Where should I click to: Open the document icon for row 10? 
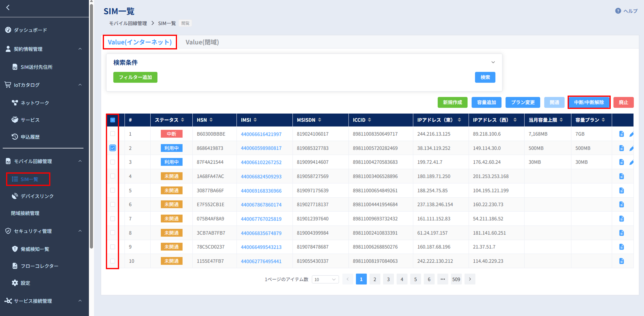[621, 261]
